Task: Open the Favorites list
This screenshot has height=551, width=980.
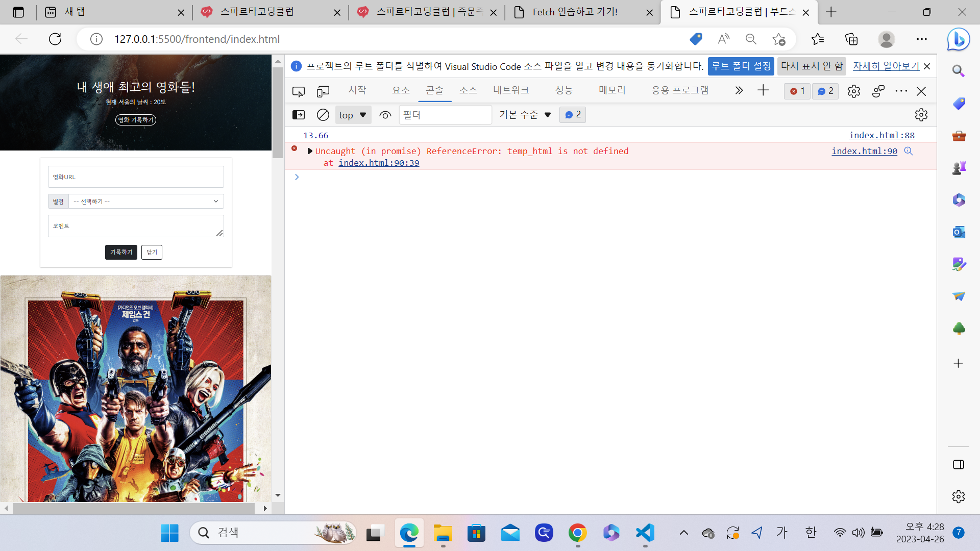Action: (x=818, y=39)
